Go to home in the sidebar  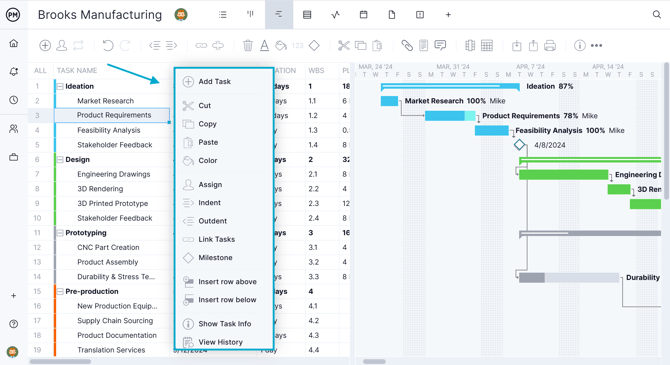14,43
